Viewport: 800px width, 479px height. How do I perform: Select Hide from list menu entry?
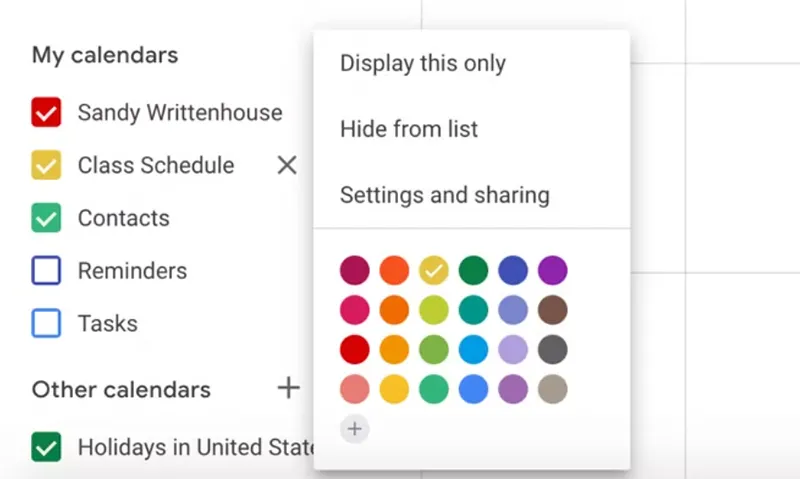point(409,129)
